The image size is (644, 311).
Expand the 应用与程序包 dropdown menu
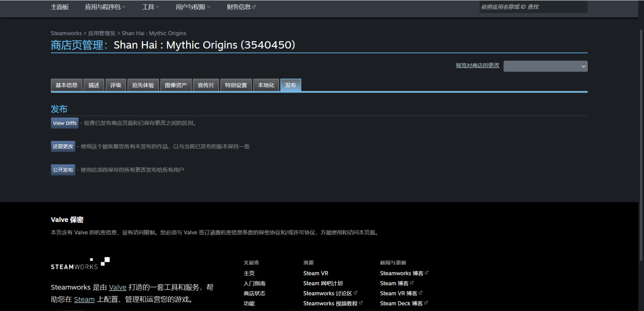click(105, 7)
